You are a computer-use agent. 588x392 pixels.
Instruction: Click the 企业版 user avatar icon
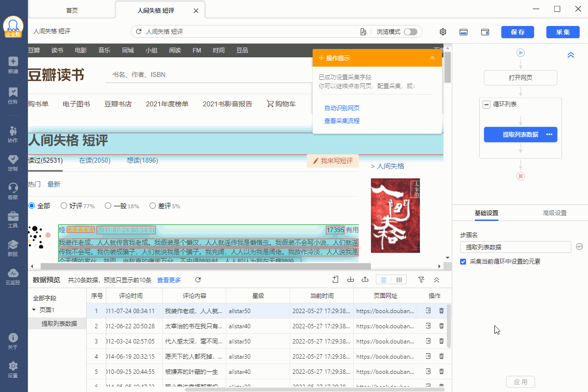[13, 27]
